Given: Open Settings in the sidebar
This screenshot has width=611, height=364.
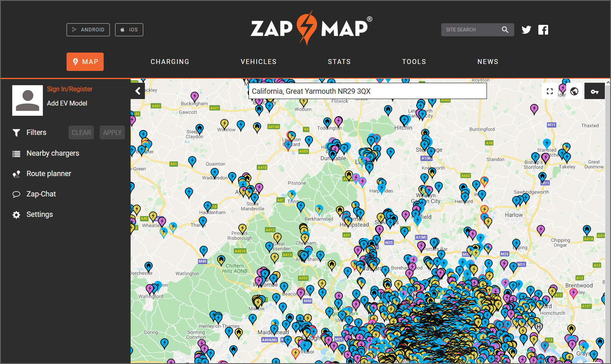Looking at the screenshot, I should [40, 214].
